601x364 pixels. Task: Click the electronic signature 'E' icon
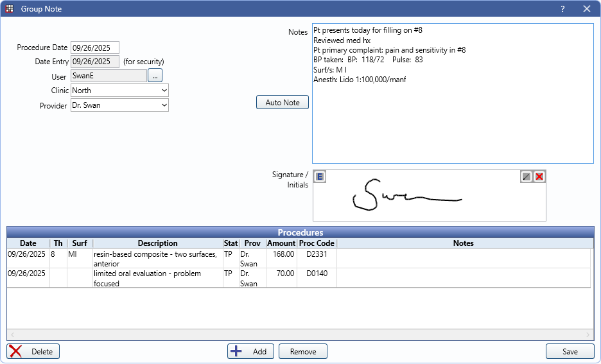pos(320,177)
